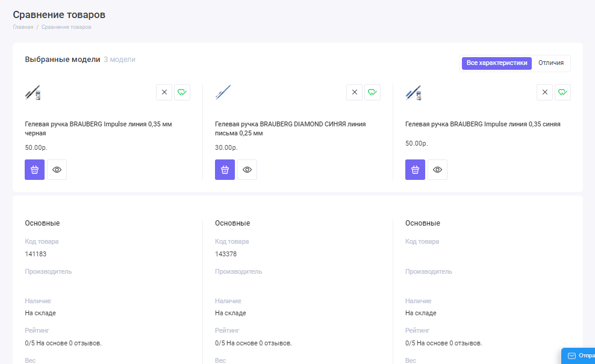Click the DIAMOND pen thumbnail image
595x364 pixels.
pos(223,92)
